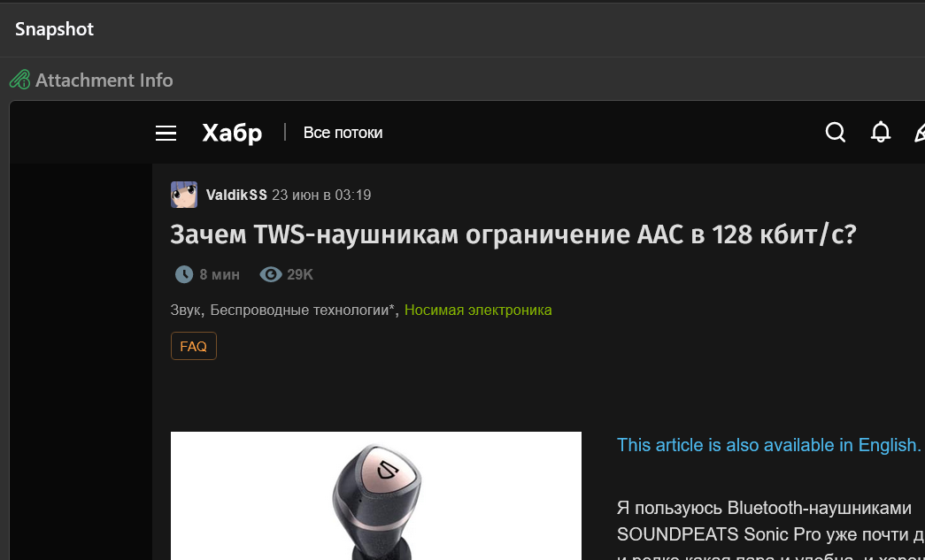This screenshot has width=925, height=560.
Task: Click the pen write icon in header
Action: point(920,133)
